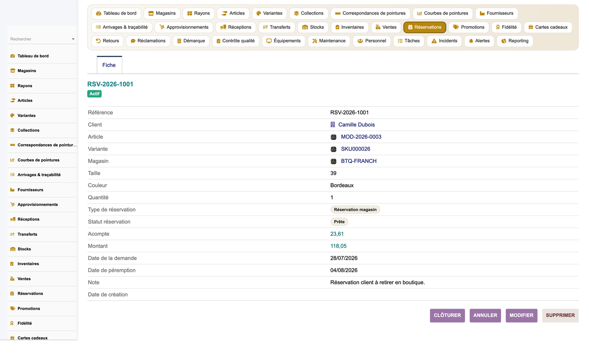Viewport: 589px width, 364px height.
Task: Click the Rechercher search field
Action: pos(40,39)
